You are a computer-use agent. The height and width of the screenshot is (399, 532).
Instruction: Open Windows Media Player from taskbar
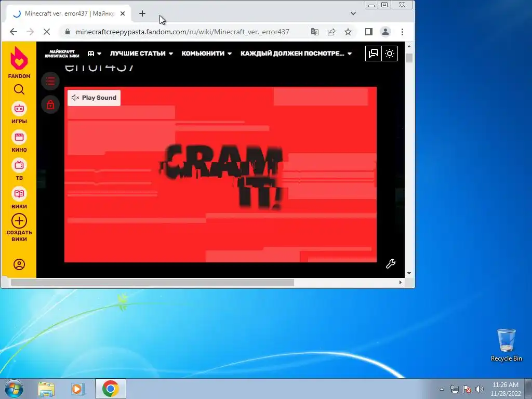tap(77, 389)
